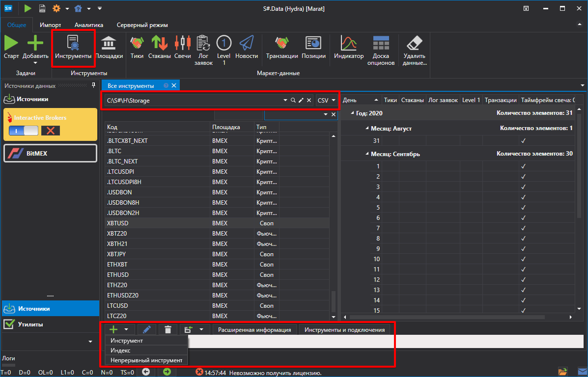Open the Новости news icon
The height and width of the screenshot is (377, 588).
pos(247,47)
